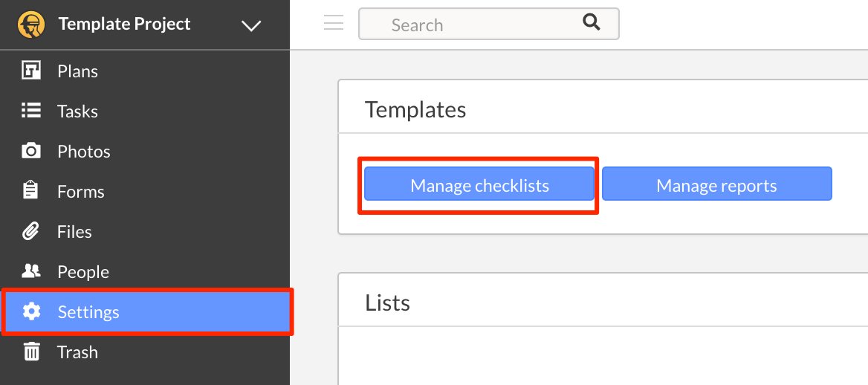Image resolution: width=868 pixels, height=385 pixels.
Task: Click the magnifying glass search icon
Action: (x=592, y=23)
